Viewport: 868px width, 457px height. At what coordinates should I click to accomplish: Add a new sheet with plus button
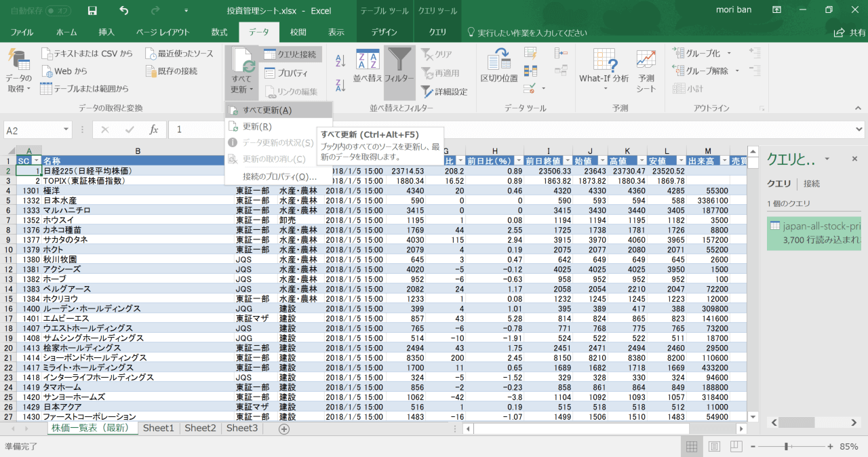(284, 429)
